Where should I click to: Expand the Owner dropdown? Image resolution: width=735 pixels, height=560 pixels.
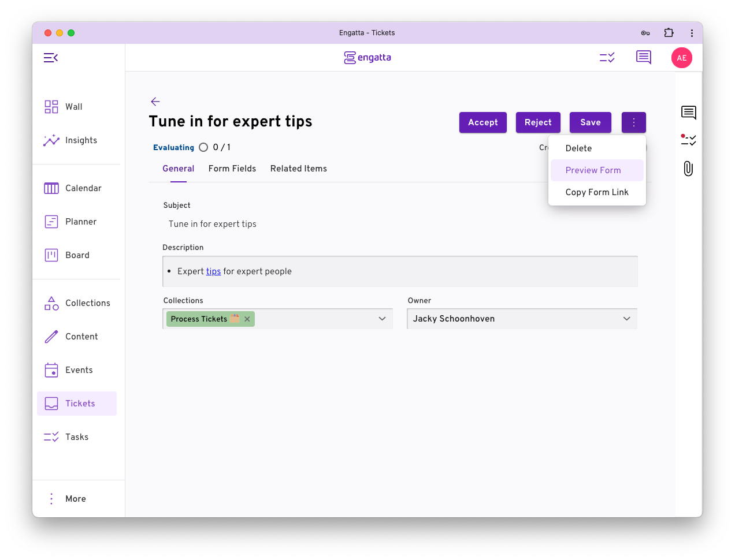coord(626,319)
